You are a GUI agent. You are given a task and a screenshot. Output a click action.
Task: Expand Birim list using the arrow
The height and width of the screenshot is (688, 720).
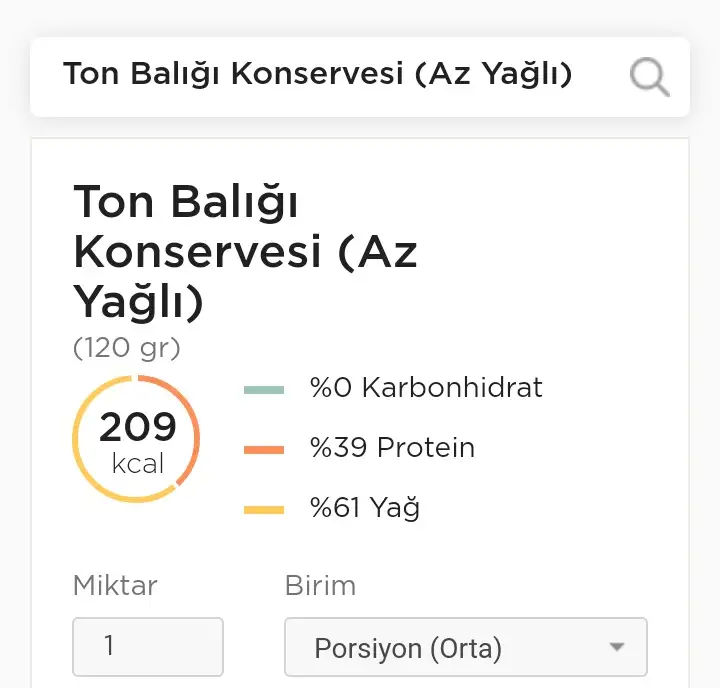click(617, 647)
